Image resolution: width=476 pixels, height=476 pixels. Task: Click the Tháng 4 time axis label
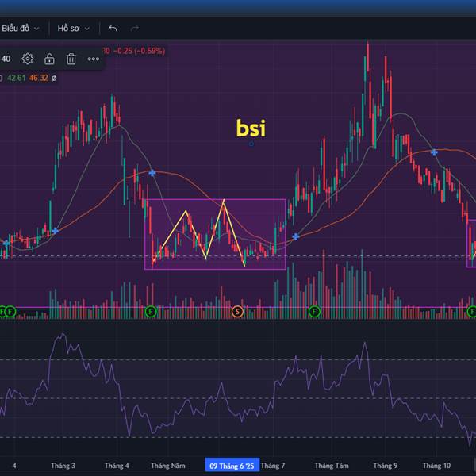(x=117, y=466)
